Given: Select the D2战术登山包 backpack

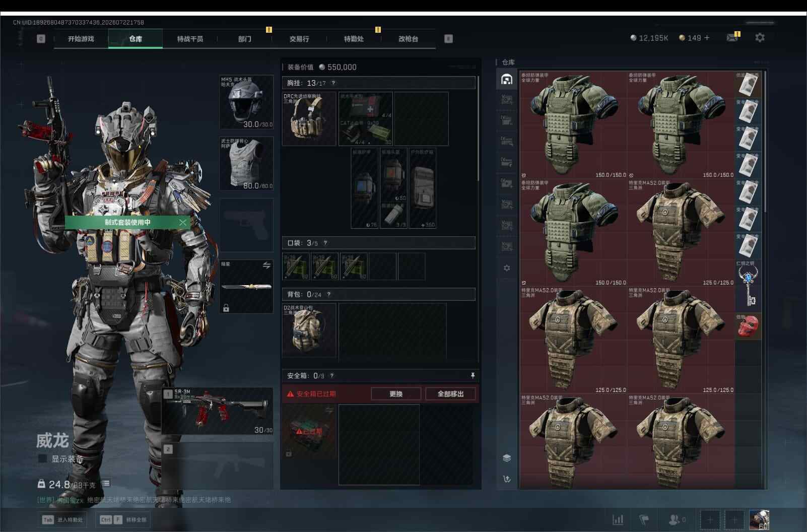Looking at the screenshot, I should pos(309,330).
